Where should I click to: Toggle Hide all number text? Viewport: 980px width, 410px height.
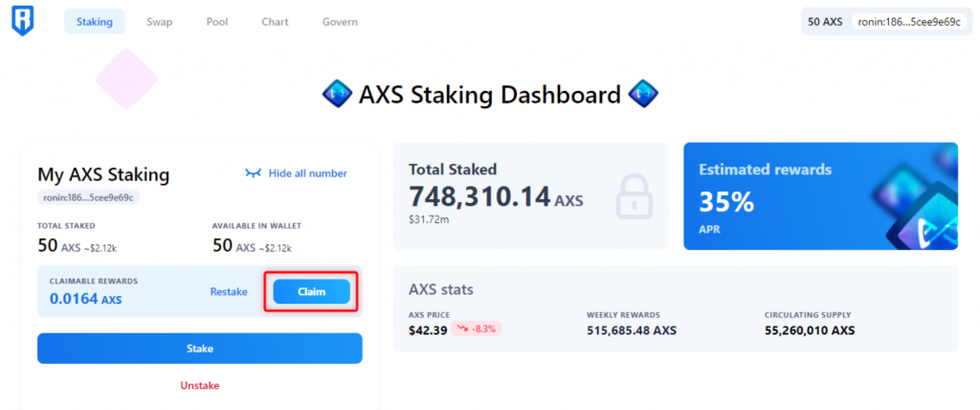click(x=307, y=173)
